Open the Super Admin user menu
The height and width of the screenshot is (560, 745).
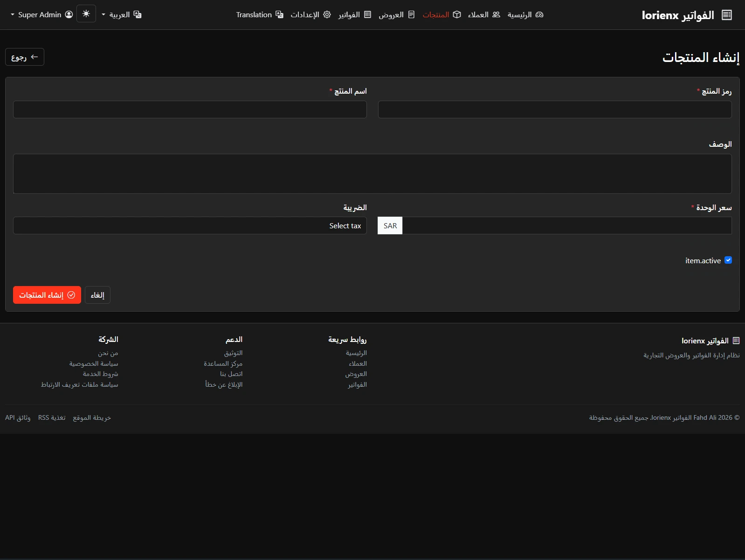[x=42, y=15]
